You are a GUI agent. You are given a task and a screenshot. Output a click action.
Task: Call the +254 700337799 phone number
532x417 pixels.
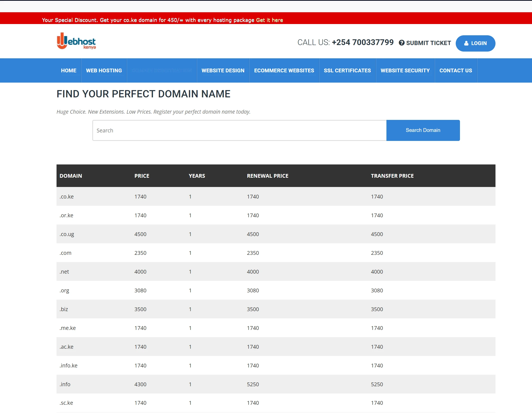362,42
